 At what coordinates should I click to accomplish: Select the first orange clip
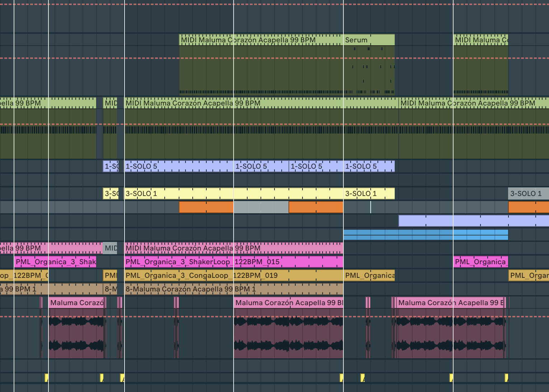coord(206,207)
